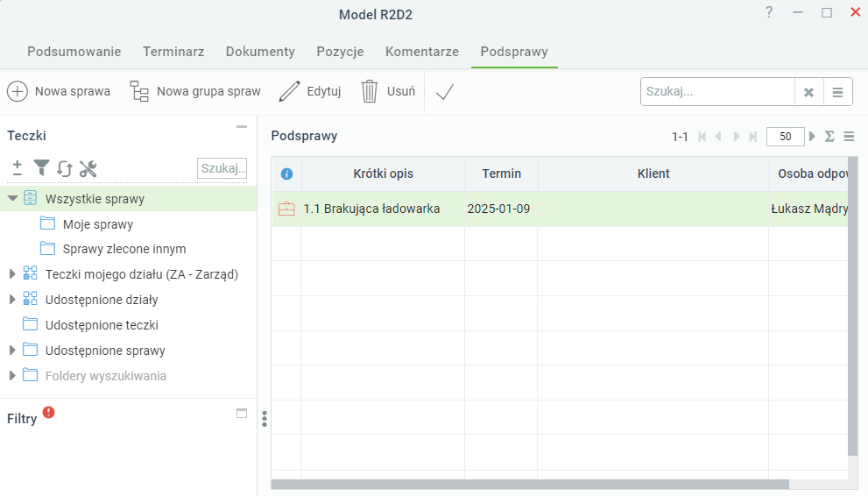
Task: Open the Dokumenty tab
Action: click(x=260, y=52)
